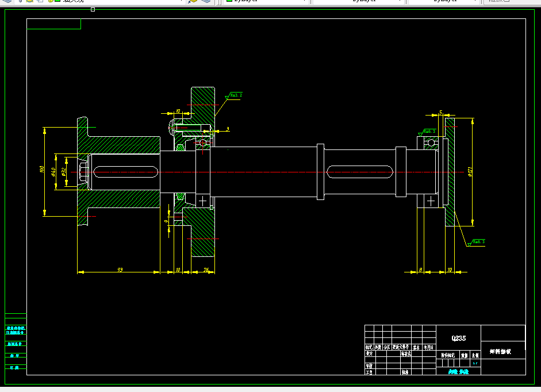Click the green color swatch beside first ByLayer
Image resolution: width=541 pixels, height=392 pixels.
[x=229, y=1]
